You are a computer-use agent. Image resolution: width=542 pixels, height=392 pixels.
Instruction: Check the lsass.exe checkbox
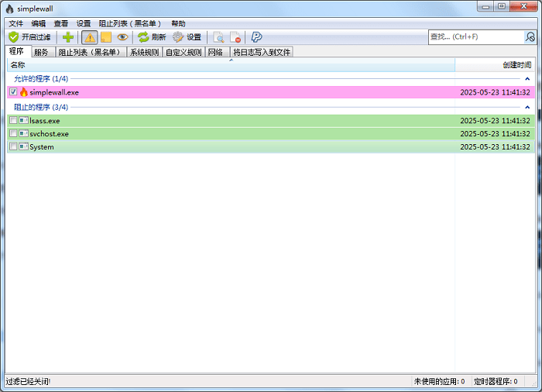tap(13, 121)
